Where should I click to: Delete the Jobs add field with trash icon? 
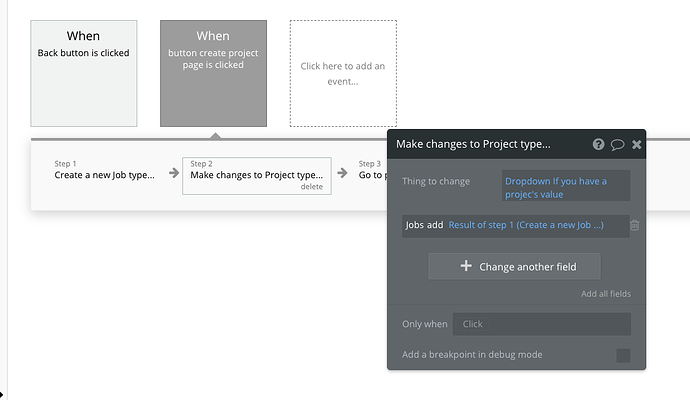[x=634, y=226]
